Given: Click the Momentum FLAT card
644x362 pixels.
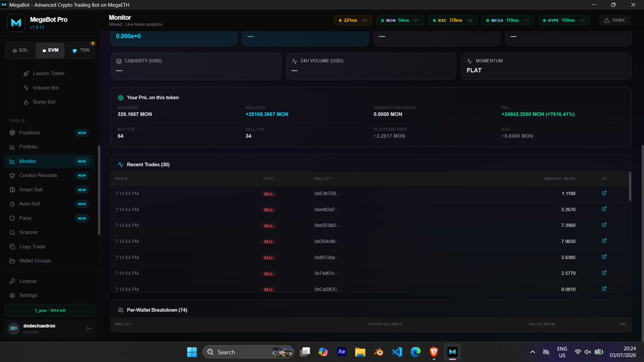Looking at the screenshot, I should 546,66.
